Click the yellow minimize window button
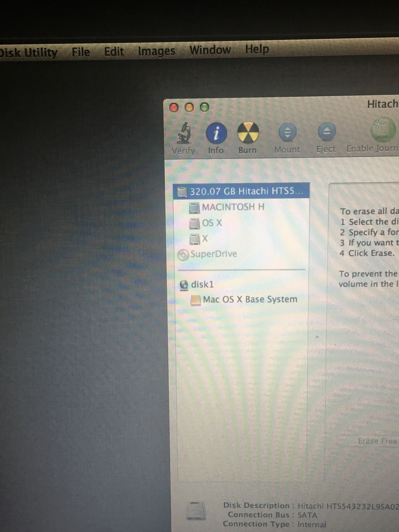This screenshot has height=532, width=399. point(189,107)
